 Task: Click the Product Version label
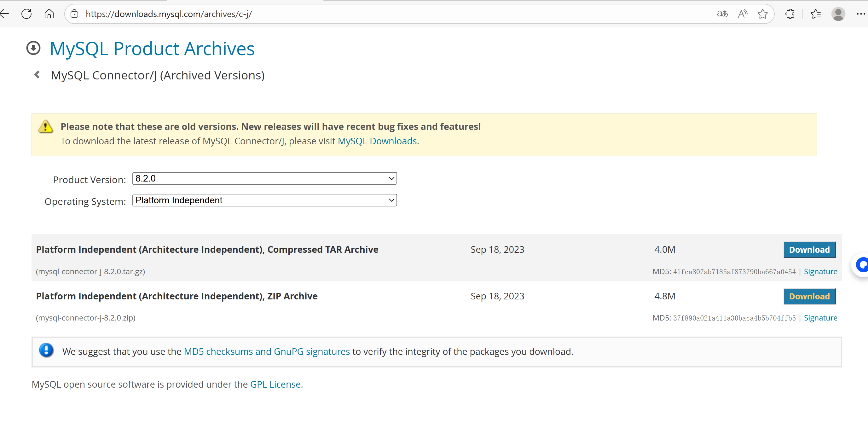pyautogui.click(x=89, y=180)
